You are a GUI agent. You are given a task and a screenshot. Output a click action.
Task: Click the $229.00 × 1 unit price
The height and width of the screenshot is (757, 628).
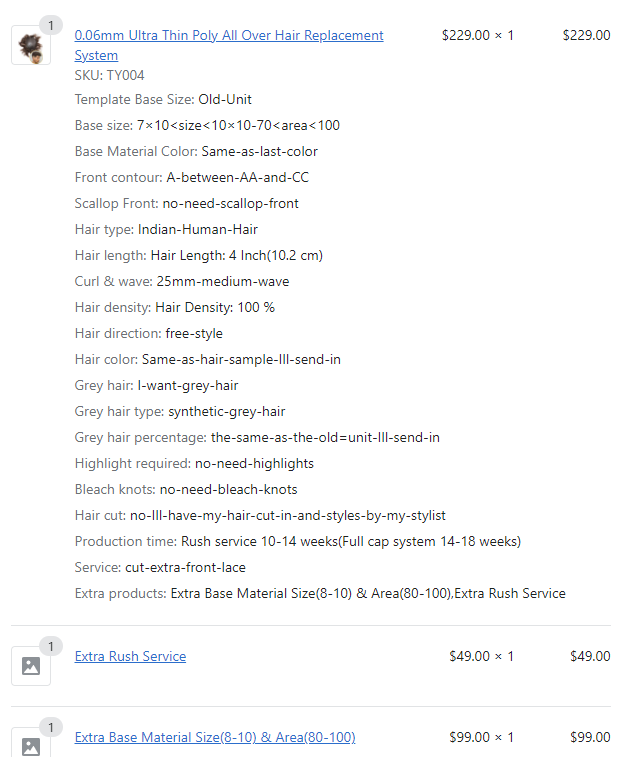(x=477, y=35)
